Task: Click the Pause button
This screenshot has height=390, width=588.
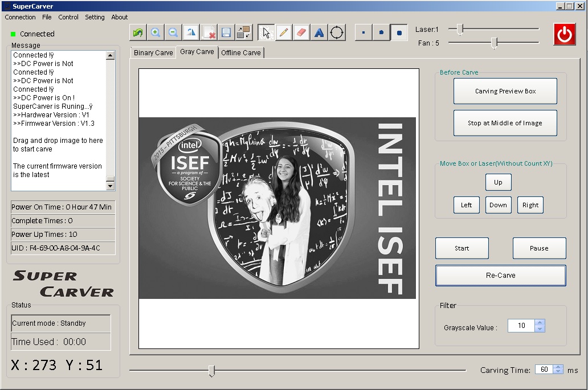Action: [539, 248]
